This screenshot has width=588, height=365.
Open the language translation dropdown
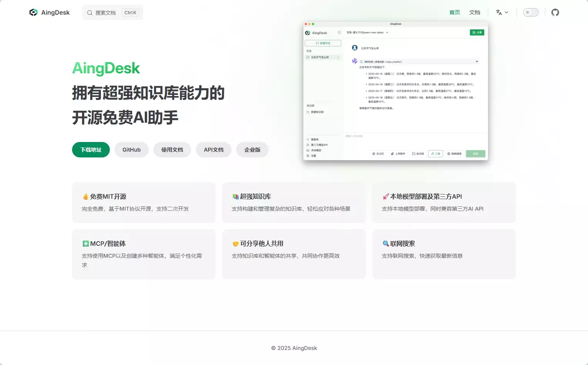(502, 12)
